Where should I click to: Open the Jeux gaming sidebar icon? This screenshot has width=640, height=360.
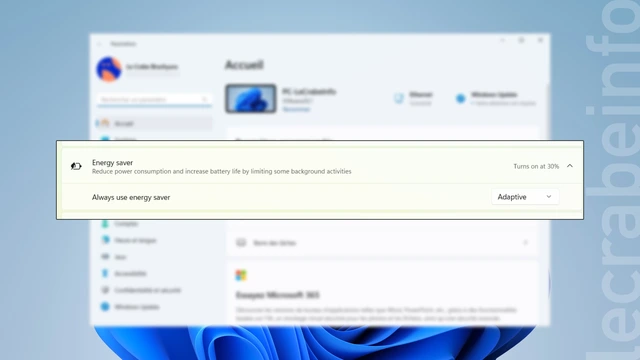(105, 257)
